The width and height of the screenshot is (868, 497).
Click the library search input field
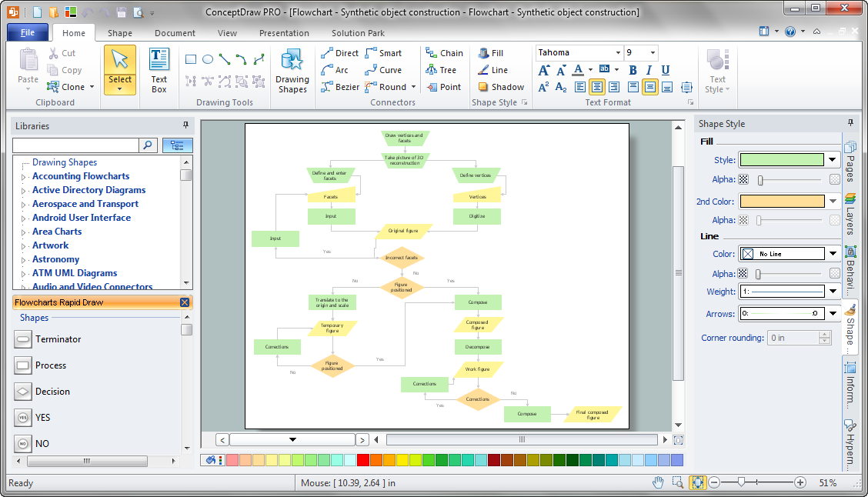click(75, 145)
